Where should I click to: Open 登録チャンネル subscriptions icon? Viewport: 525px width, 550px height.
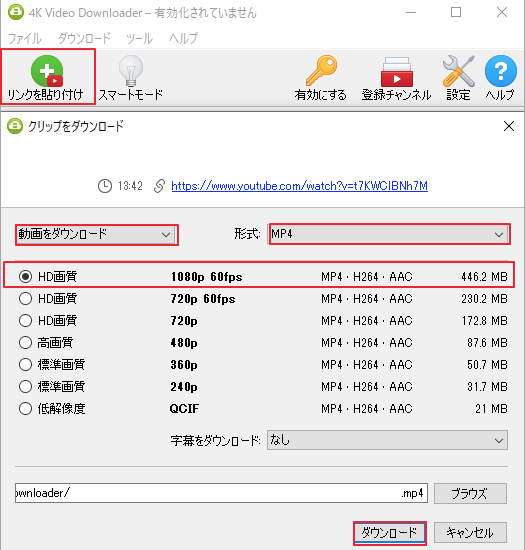pyautogui.click(x=397, y=72)
